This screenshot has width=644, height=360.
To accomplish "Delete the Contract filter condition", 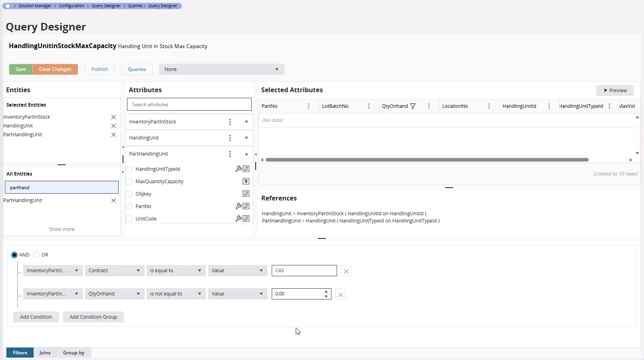I will 346,271.
